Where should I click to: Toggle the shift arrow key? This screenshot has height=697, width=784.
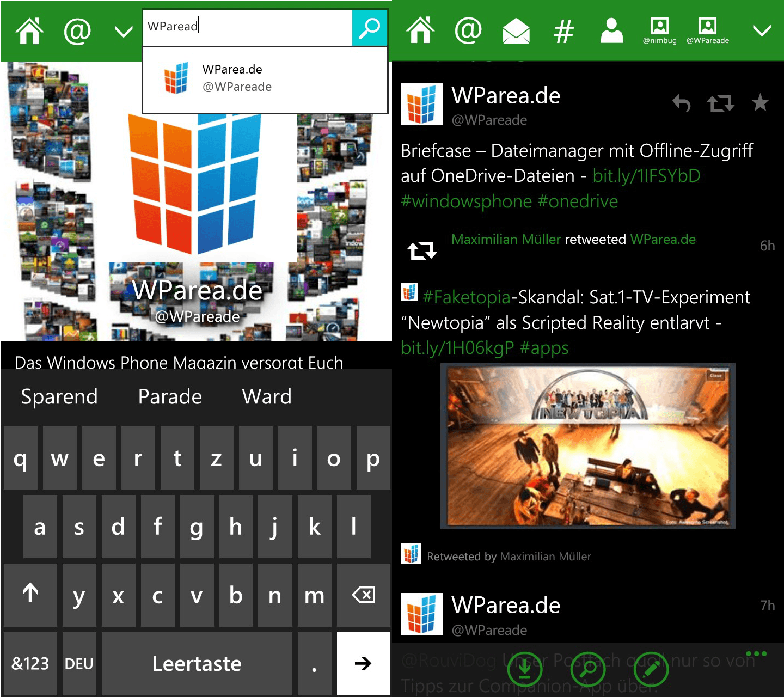click(x=30, y=595)
